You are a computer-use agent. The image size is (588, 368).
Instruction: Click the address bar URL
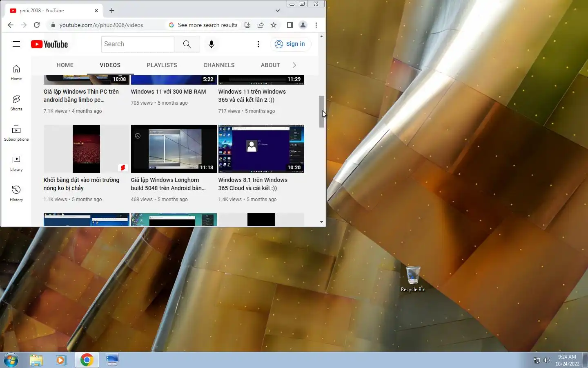click(x=101, y=25)
